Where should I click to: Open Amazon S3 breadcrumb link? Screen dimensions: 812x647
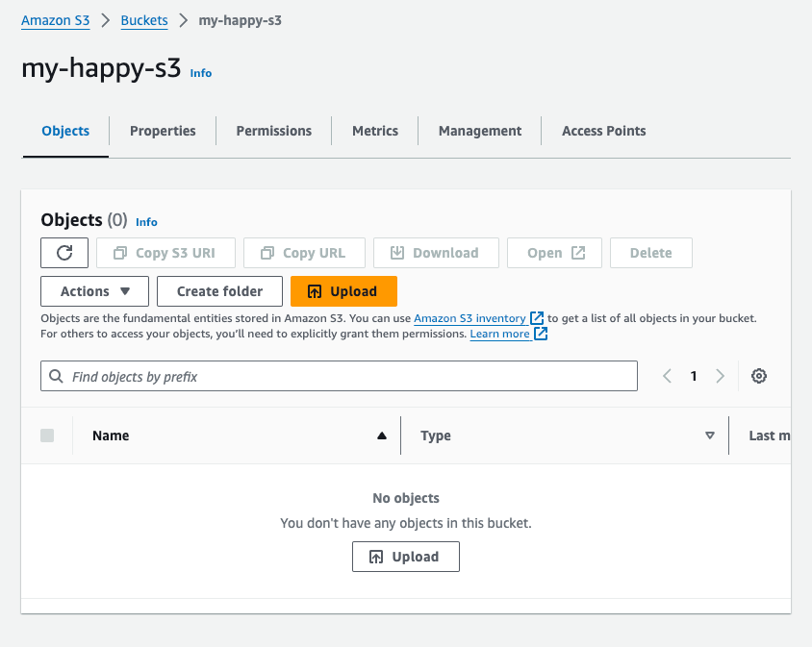[x=56, y=21]
